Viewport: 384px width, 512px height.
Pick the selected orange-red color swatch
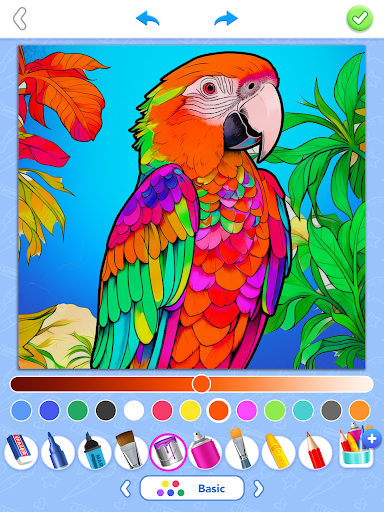(219, 410)
